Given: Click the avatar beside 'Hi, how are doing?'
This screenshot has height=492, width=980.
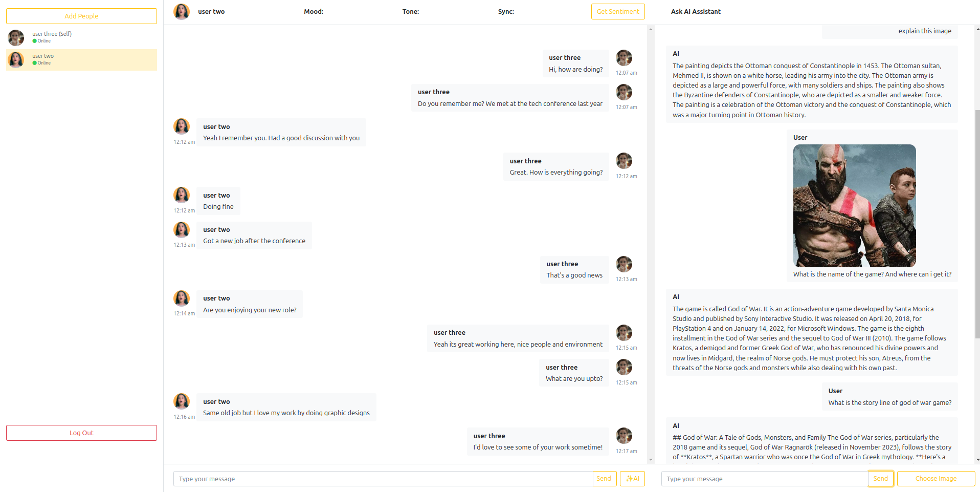Looking at the screenshot, I should [624, 57].
